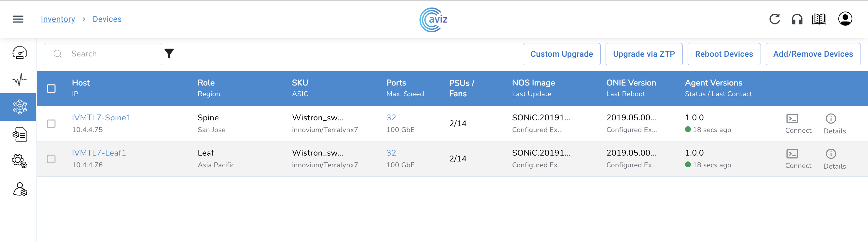Image resolution: width=868 pixels, height=242 pixels.
Task: Open the documentation book icon
Action: point(819,19)
